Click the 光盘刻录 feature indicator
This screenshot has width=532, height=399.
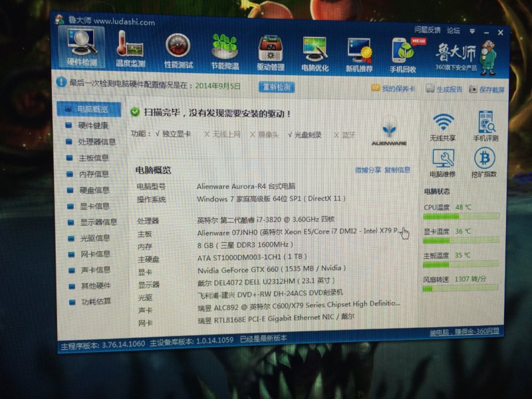click(305, 135)
